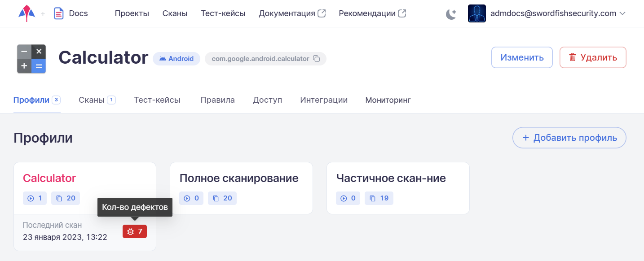Toggle dark mode moon icon
The image size is (644, 261).
point(451,14)
